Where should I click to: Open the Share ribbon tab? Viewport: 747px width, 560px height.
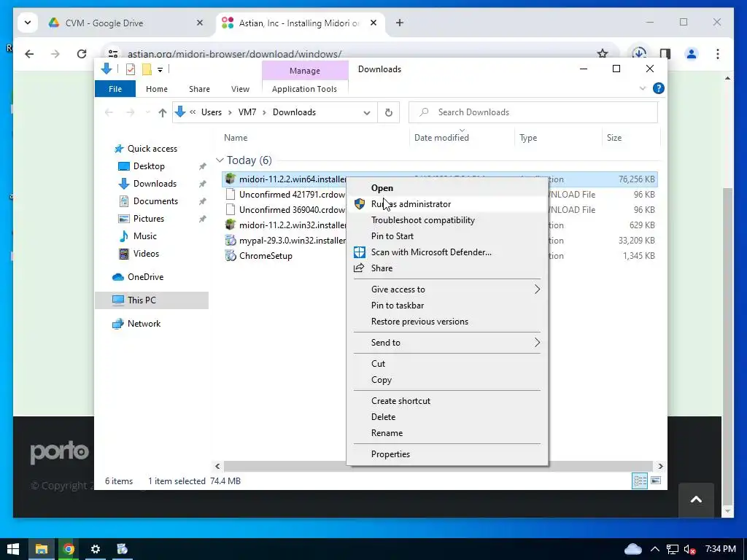point(199,89)
